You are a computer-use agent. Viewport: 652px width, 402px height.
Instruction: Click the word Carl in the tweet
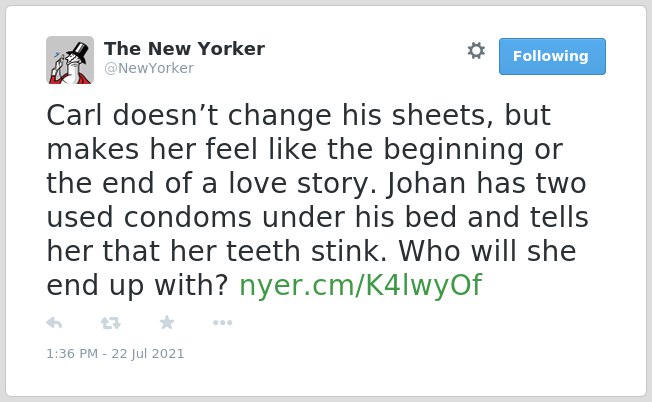[x=74, y=115]
